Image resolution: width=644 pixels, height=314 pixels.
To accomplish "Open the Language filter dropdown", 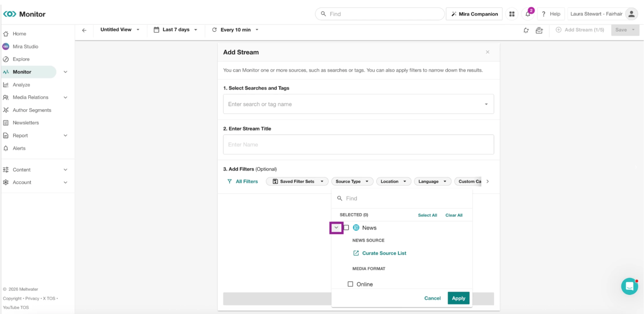I will pos(432,181).
